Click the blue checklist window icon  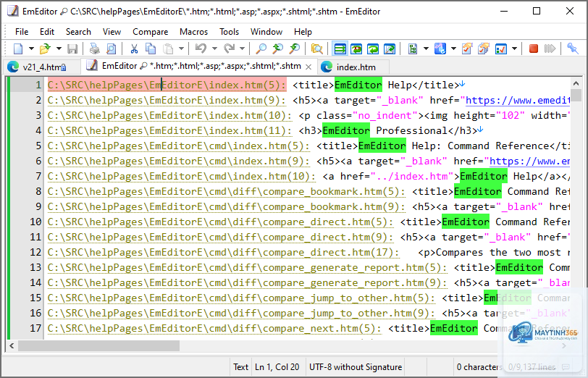[501, 49]
